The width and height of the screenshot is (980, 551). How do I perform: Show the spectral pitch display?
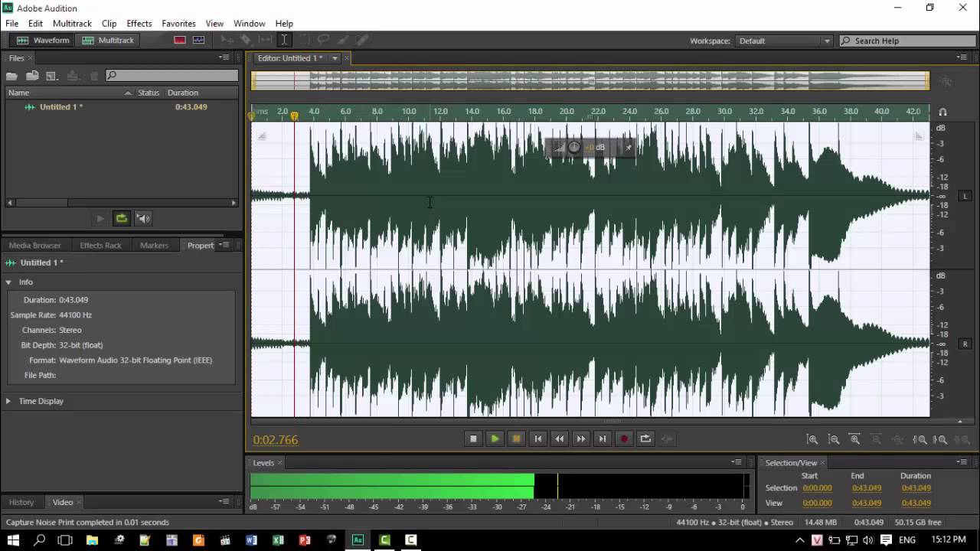click(199, 41)
